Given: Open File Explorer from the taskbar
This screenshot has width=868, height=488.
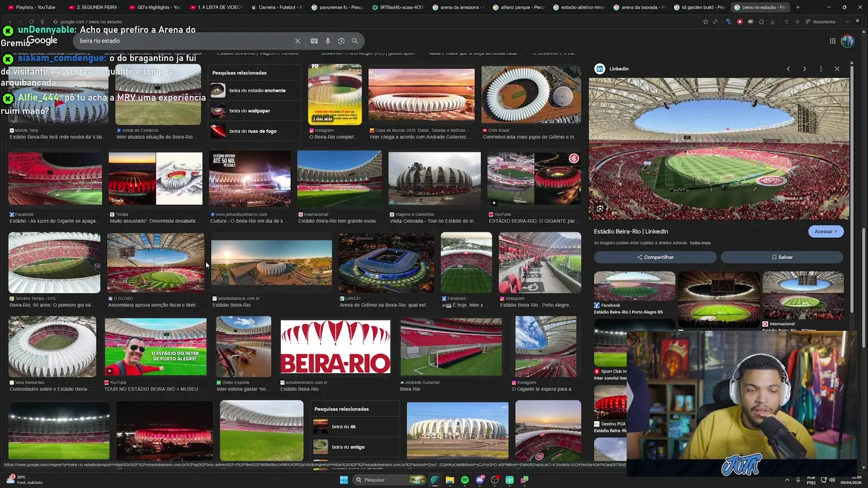Looking at the screenshot, I should 450,480.
